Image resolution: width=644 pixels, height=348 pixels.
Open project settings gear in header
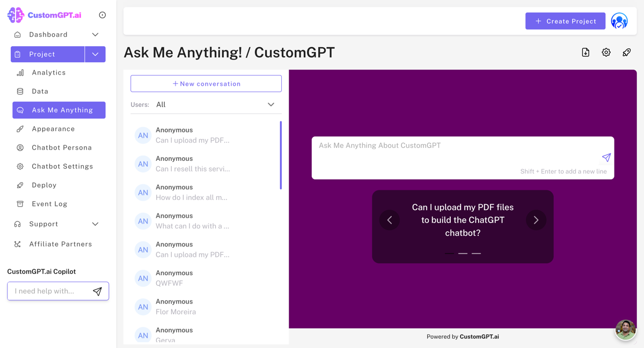(606, 53)
